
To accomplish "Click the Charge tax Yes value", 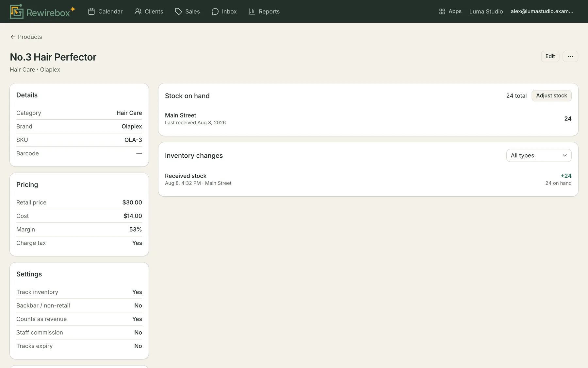I will (137, 243).
